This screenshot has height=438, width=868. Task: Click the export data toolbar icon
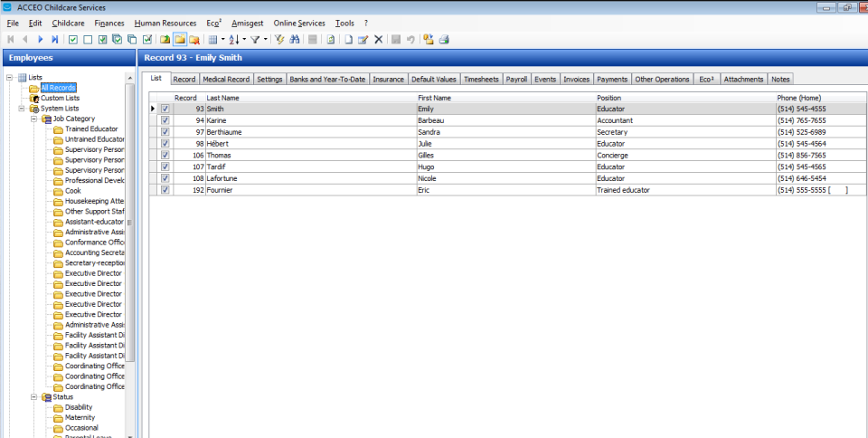pyautogui.click(x=428, y=39)
